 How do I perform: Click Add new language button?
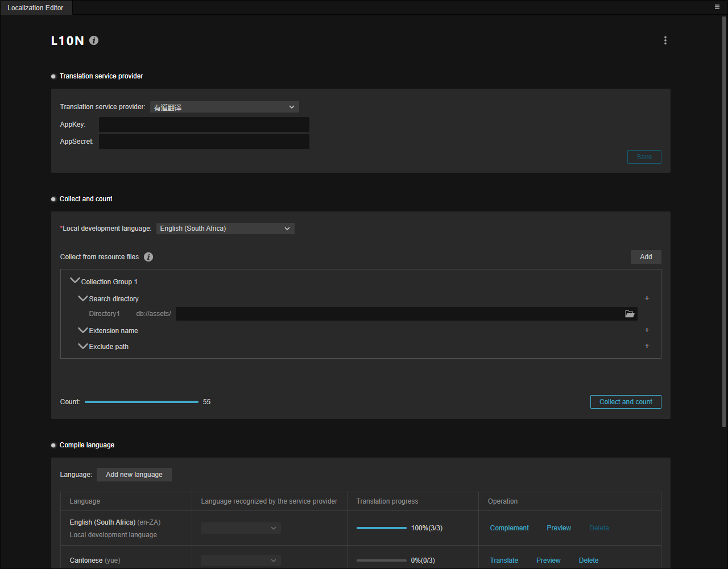134,475
